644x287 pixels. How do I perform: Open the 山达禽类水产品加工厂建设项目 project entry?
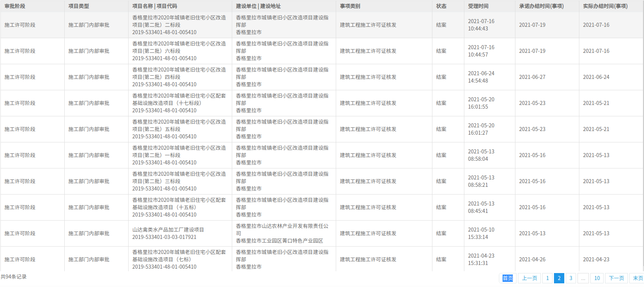pos(168,230)
